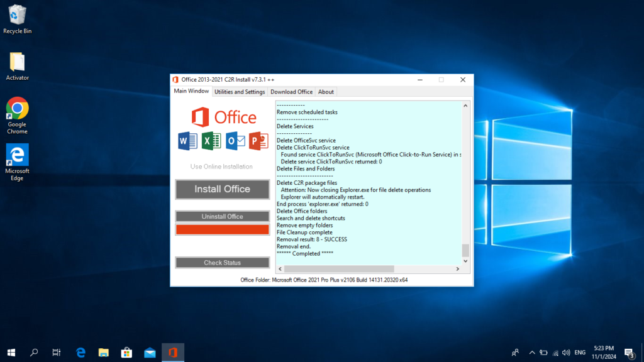Click the Office C2R Install taskbar button
Image resolution: width=644 pixels, height=362 pixels.
[x=173, y=353]
